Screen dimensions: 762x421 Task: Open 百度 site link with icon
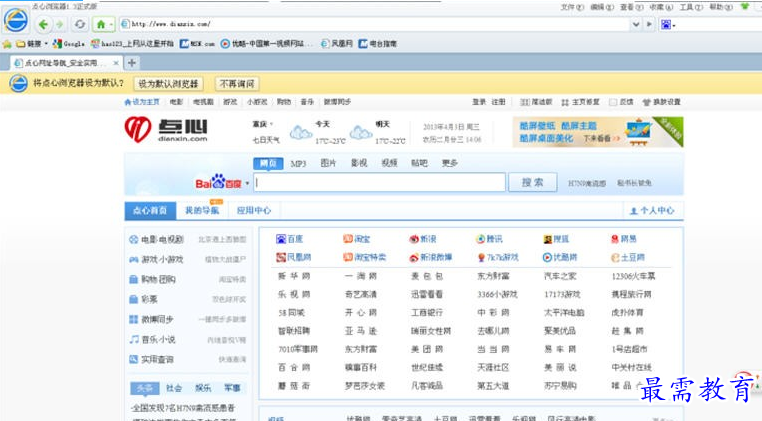(x=290, y=239)
